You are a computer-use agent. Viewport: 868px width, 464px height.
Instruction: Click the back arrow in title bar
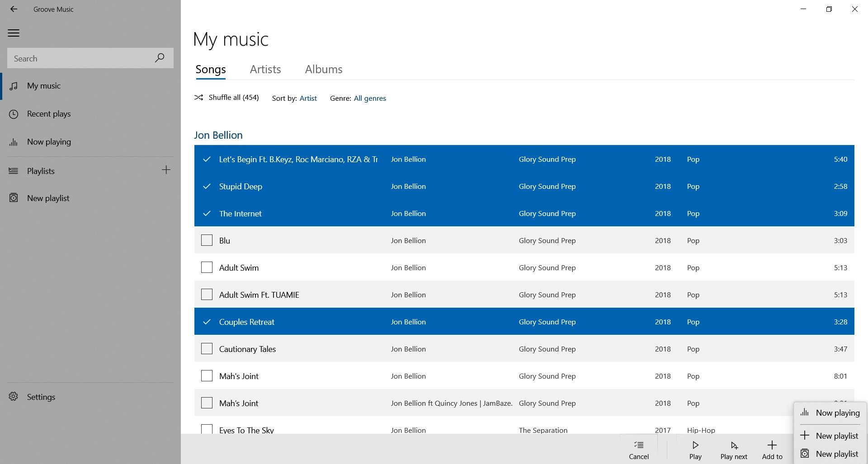click(14, 9)
